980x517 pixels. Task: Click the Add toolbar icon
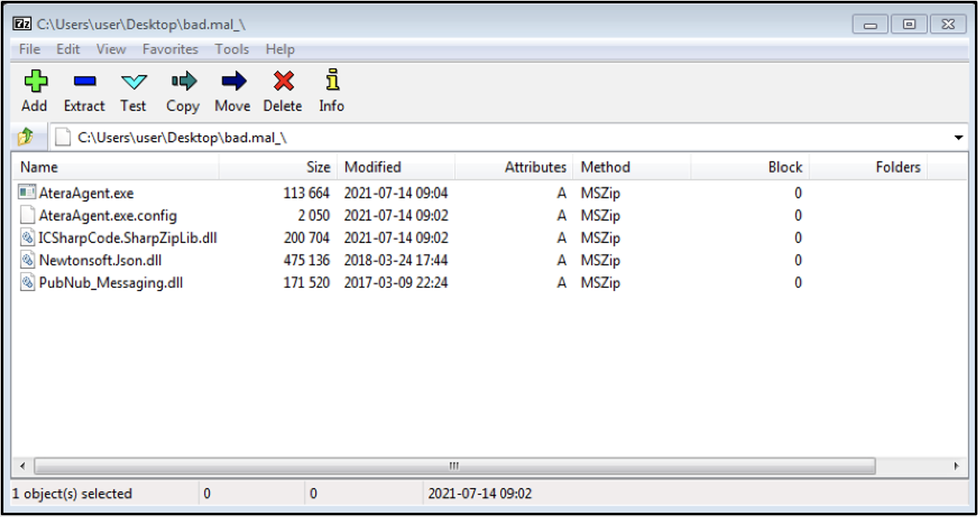(x=35, y=81)
